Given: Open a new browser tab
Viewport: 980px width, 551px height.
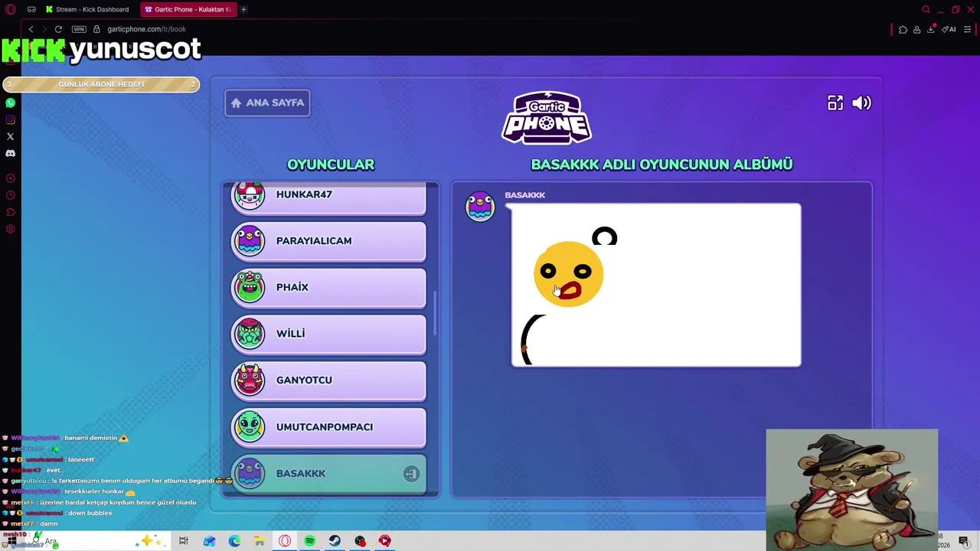Looking at the screenshot, I should click(243, 9).
